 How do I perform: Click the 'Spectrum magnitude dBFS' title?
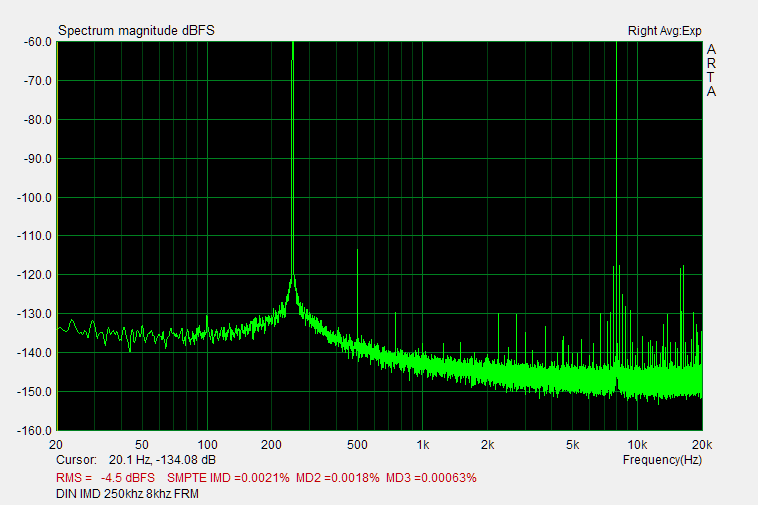136,30
